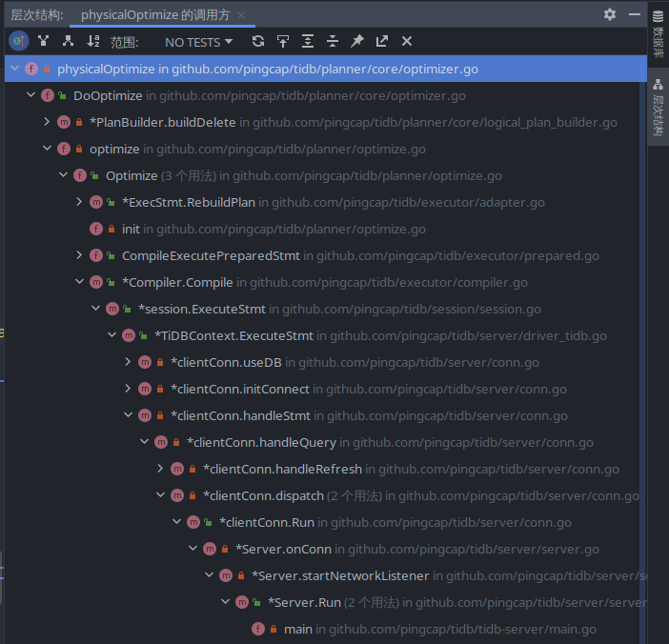Refresh the call hierarchy
Viewport: 669px width, 644px height.
pos(258,41)
